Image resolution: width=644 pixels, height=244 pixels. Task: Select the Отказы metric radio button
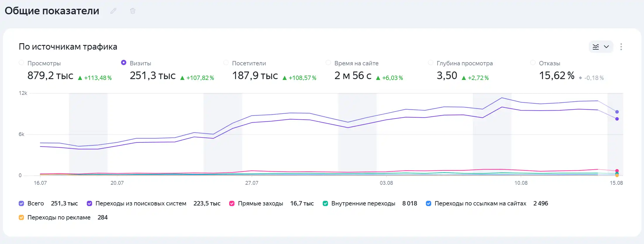click(533, 63)
